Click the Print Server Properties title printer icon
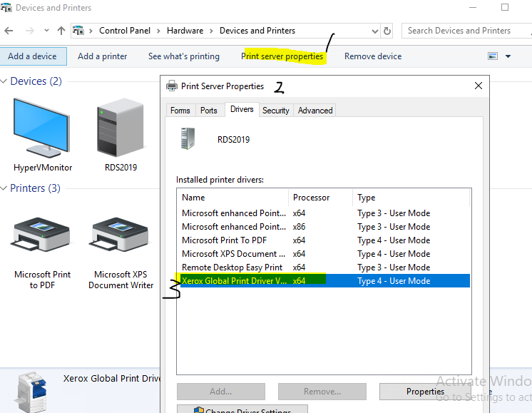 pos(172,86)
